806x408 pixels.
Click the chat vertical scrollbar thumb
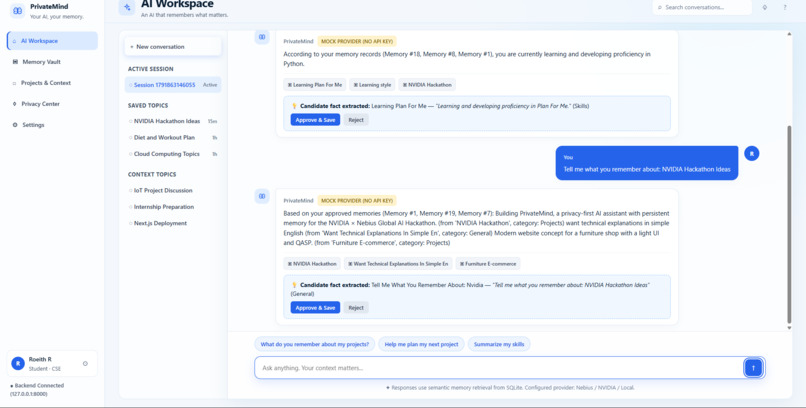(790, 224)
